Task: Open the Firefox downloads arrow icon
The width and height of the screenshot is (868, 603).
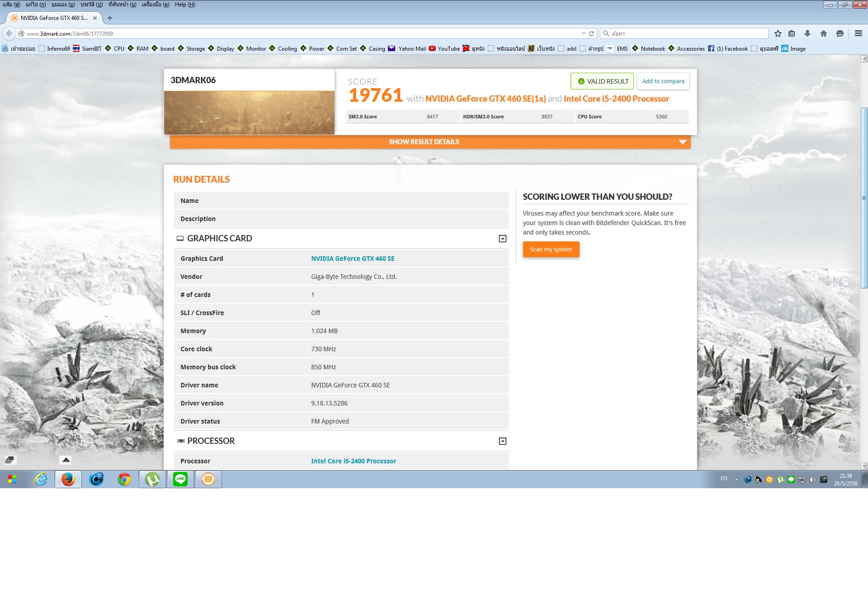Action: [807, 33]
